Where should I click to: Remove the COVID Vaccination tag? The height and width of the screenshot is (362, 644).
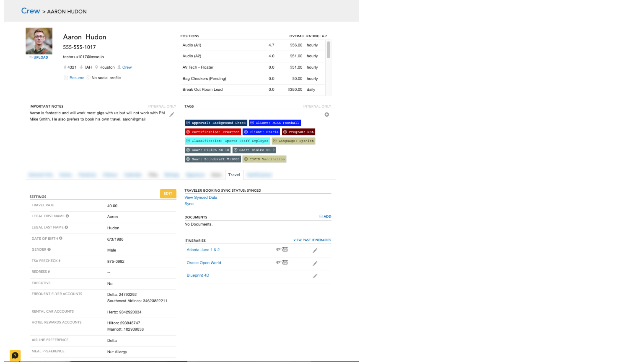point(246,159)
